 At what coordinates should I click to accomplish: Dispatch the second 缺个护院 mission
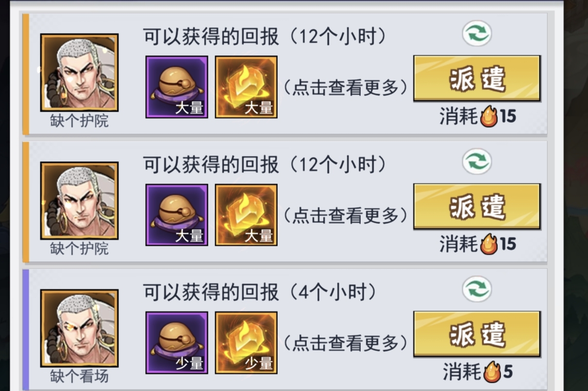477,206
